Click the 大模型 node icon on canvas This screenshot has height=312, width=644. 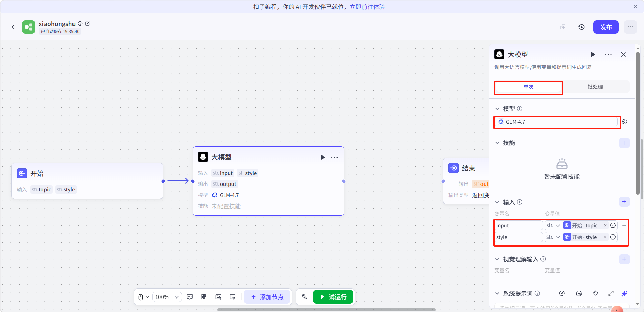click(203, 157)
